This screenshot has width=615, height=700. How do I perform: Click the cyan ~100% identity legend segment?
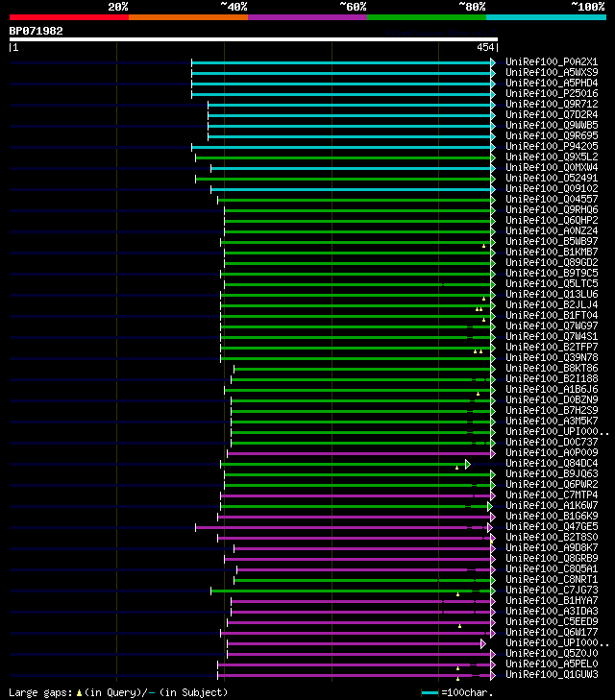coord(546,17)
